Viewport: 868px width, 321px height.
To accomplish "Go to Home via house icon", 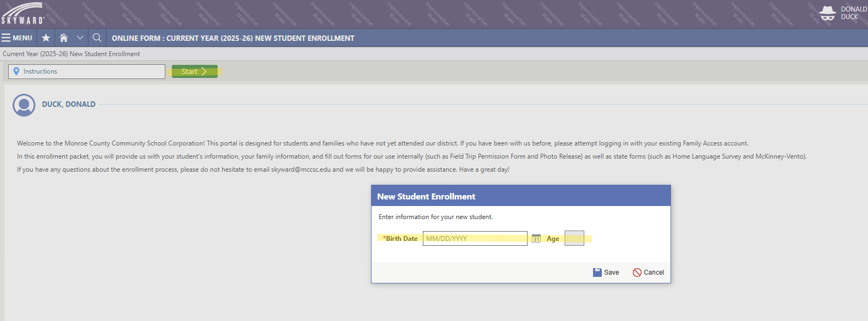I will 64,38.
